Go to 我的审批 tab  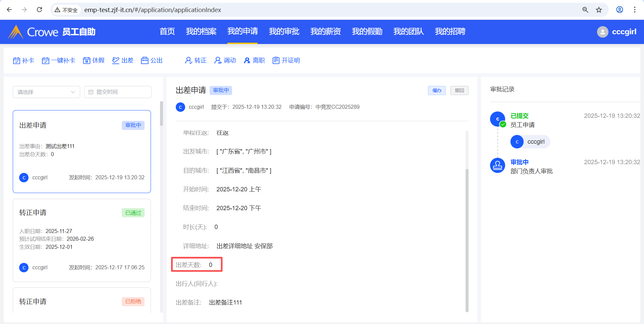(284, 32)
